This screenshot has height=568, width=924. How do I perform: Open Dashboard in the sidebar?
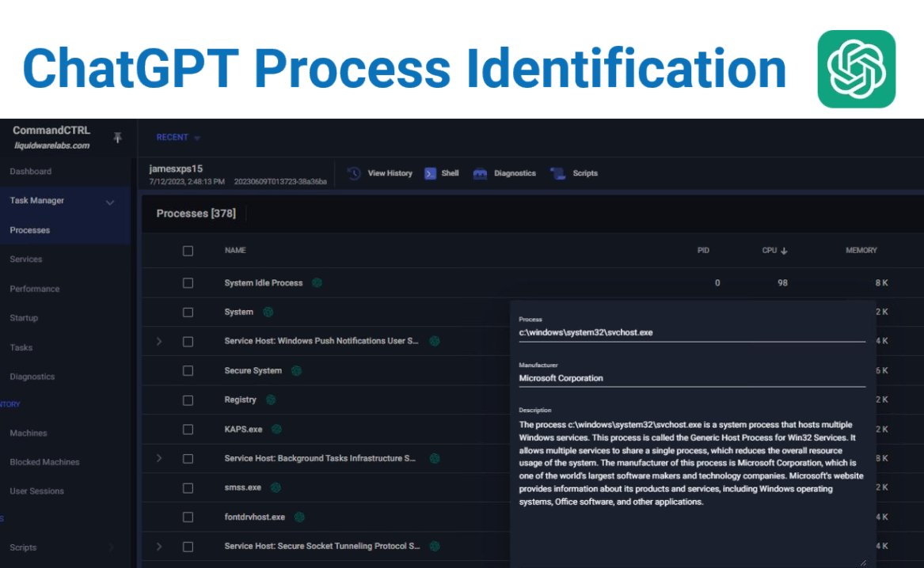click(31, 172)
